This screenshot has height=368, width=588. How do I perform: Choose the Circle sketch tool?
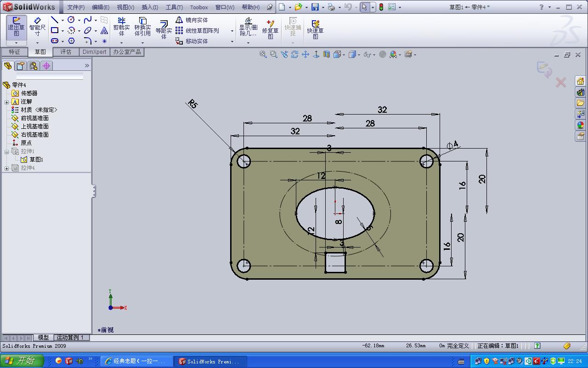click(71, 20)
